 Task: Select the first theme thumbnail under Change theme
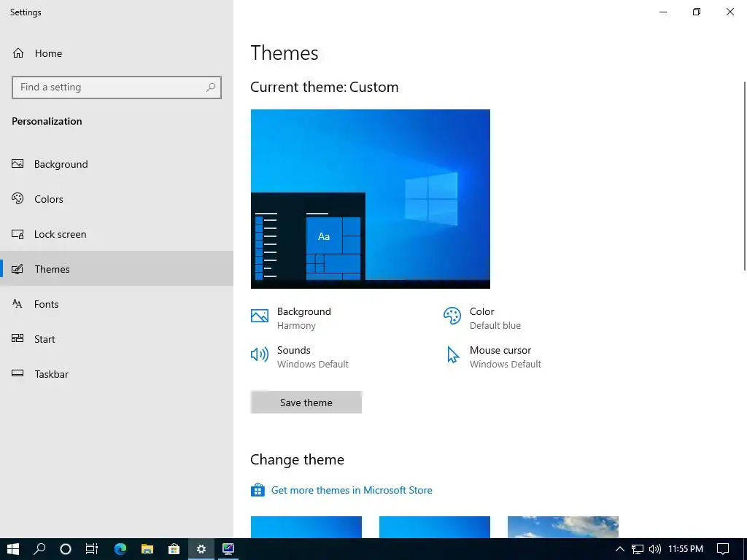(x=306, y=527)
